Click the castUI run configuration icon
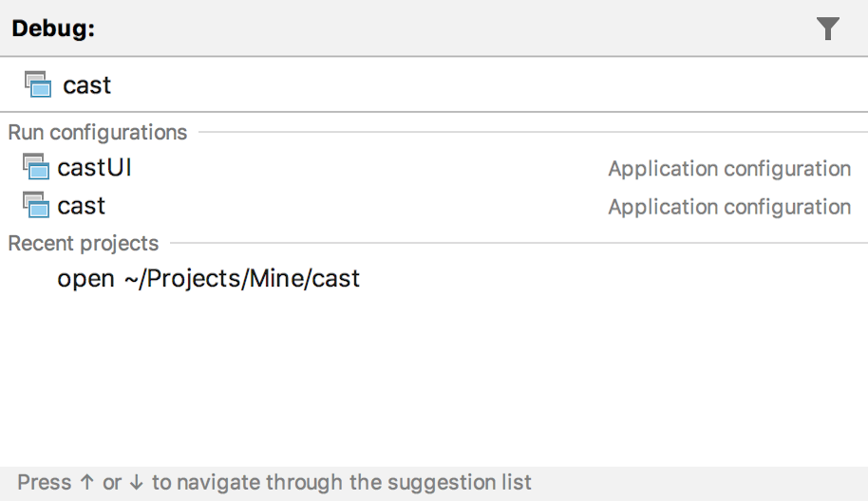The height and width of the screenshot is (501, 868). coord(35,168)
